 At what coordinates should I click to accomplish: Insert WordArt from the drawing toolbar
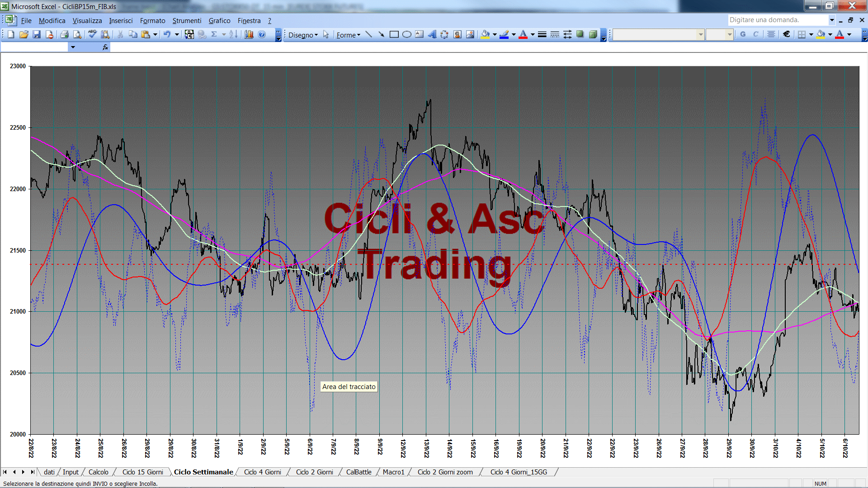coord(432,34)
